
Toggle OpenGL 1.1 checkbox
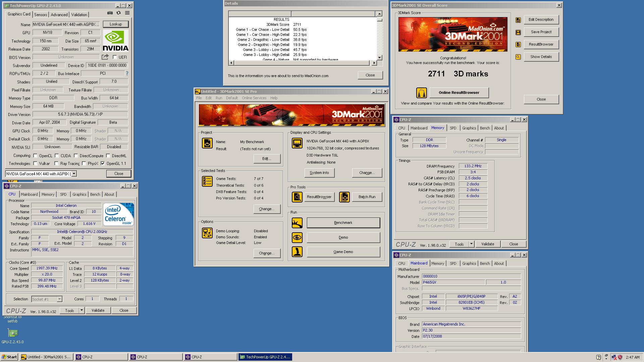pos(103,164)
